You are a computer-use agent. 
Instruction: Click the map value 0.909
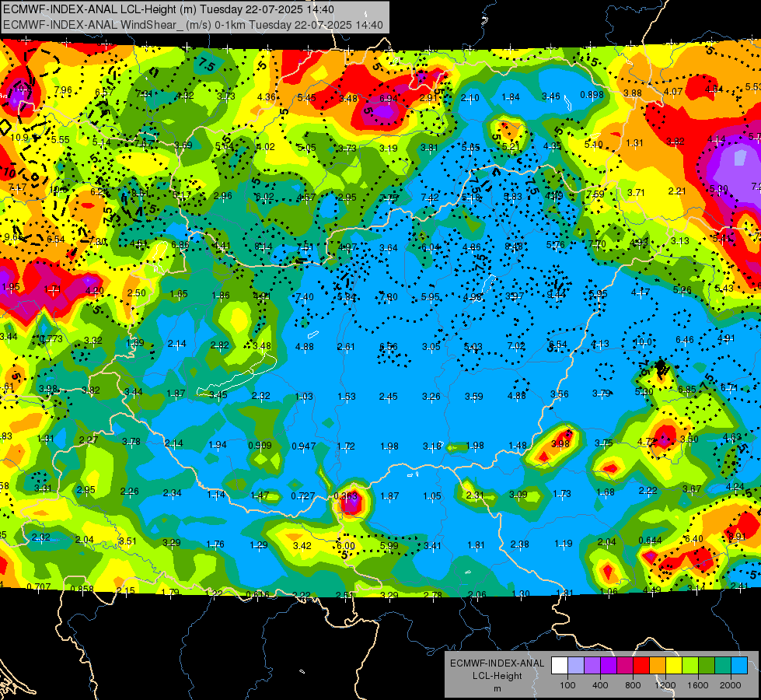260,445
